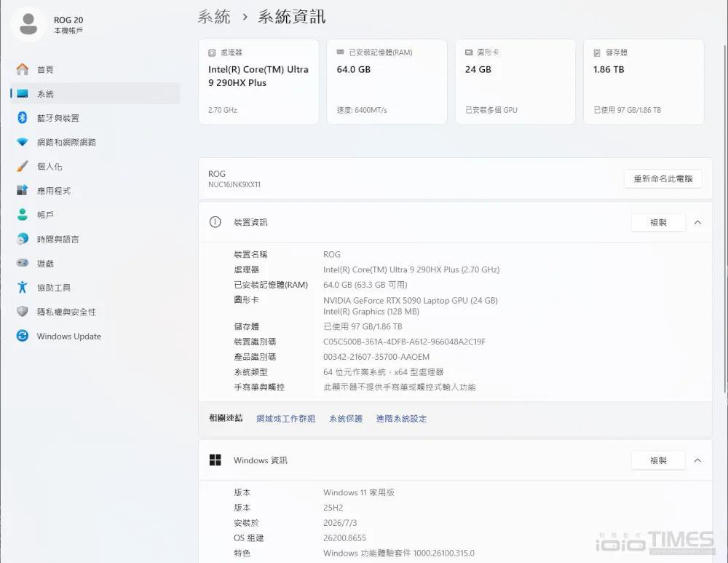Click 重新命名此電腦 button
Image resolution: width=728 pixels, height=563 pixels.
(x=662, y=178)
